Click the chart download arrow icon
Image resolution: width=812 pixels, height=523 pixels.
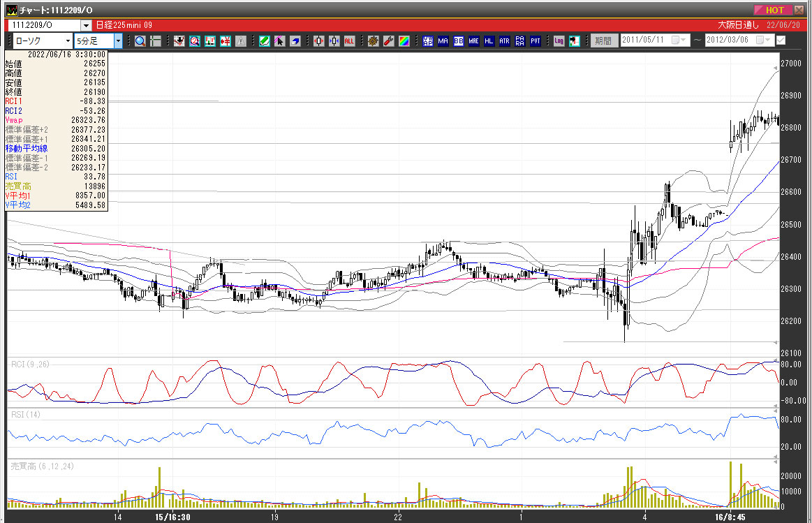pyautogui.click(x=179, y=41)
